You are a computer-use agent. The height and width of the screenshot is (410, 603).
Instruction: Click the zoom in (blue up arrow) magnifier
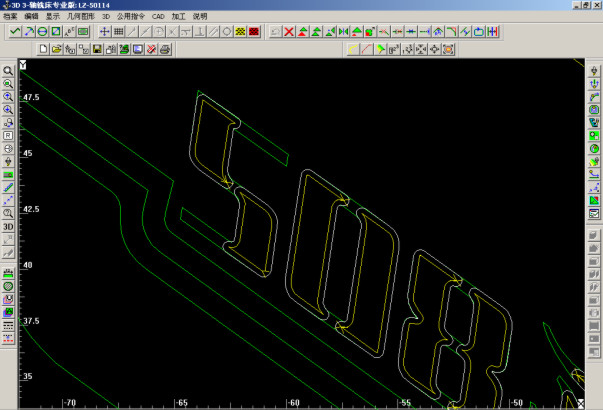pos(8,97)
